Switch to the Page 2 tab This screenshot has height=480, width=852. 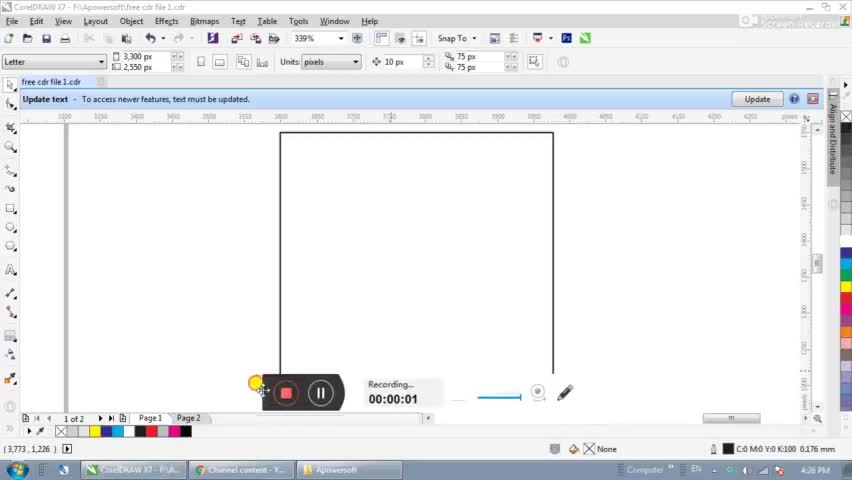click(x=188, y=418)
